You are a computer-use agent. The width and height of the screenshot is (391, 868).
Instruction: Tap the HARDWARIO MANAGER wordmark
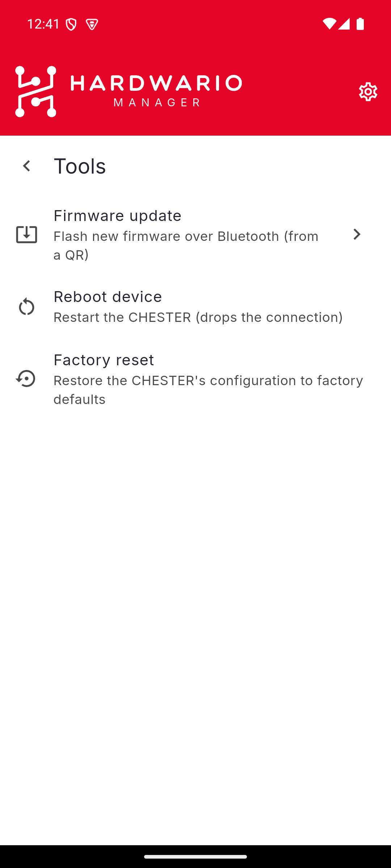[x=156, y=91]
